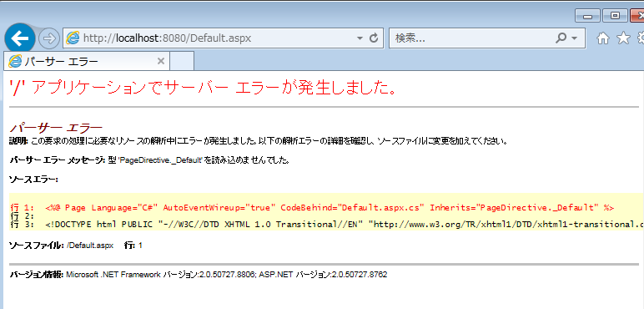Open a new tab with the blank tab button
Viewport: 644px width, 309px height.
click(182, 62)
